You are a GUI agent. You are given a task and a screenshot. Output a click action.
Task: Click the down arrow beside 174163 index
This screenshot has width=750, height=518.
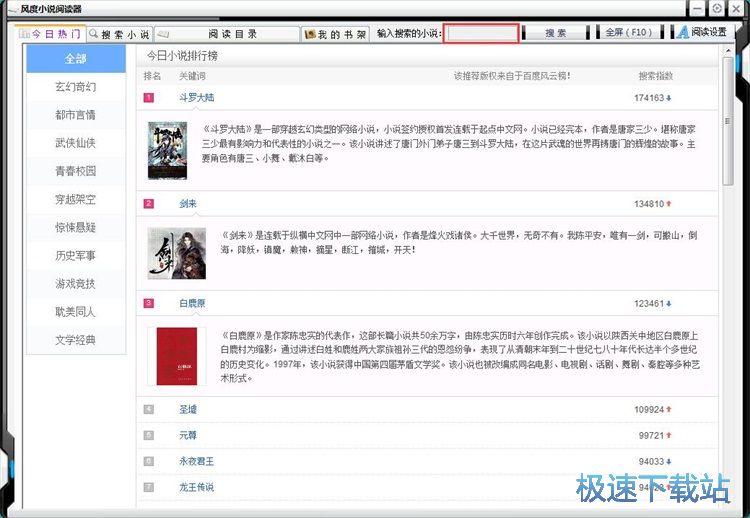pos(669,98)
